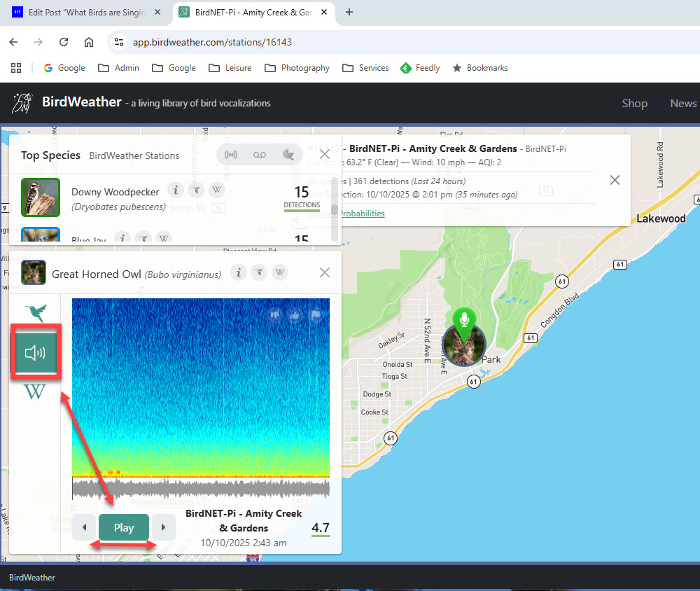Screen dimensions: 700x591
Task: Play the Great Horned Owl recording
Action: point(124,527)
